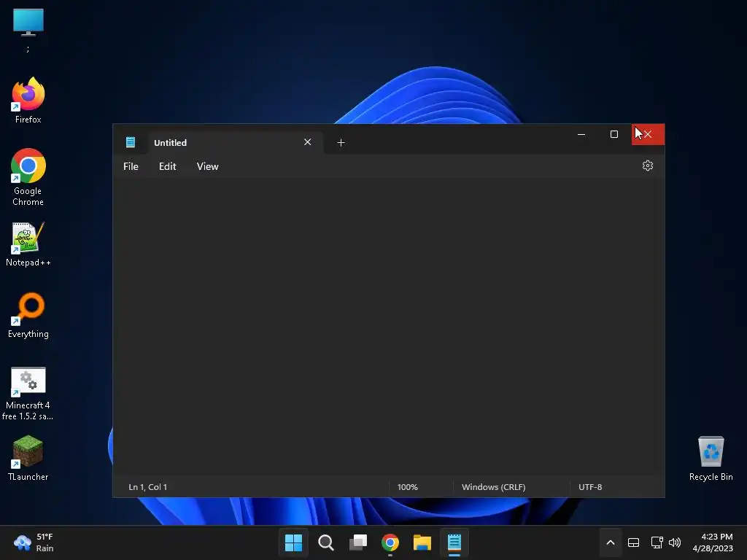This screenshot has width=747, height=560.
Task: Show hidden system tray icons
Action: [611, 542]
